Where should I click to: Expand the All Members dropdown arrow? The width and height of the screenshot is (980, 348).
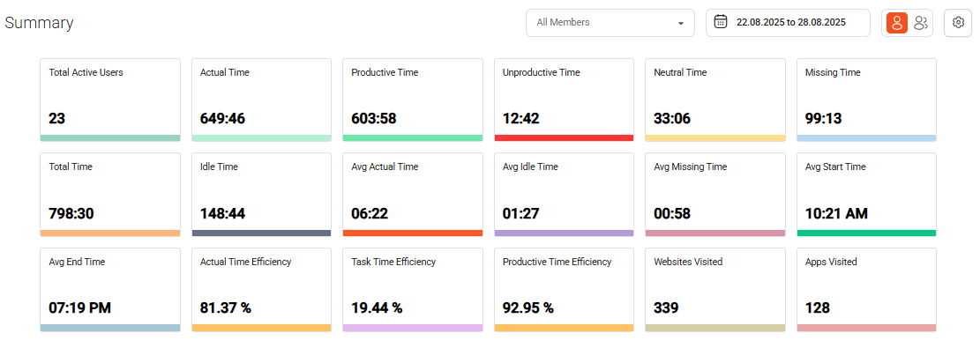[x=681, y=23]
